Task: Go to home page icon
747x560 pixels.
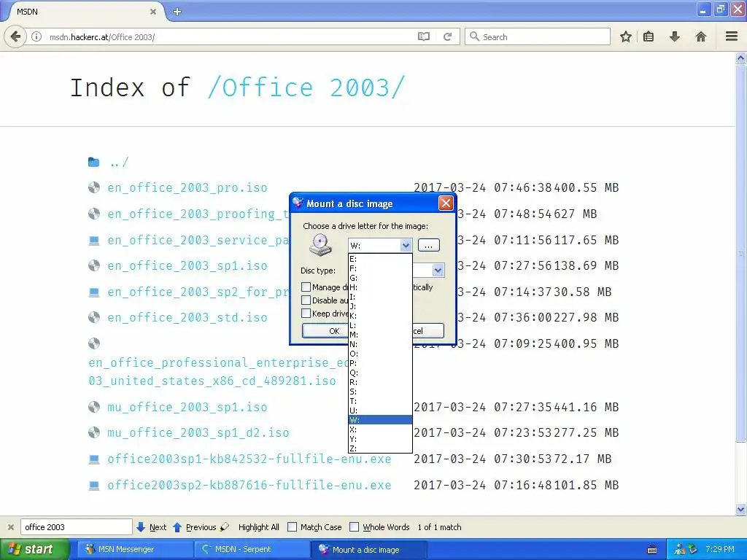Action: [701, 36]
